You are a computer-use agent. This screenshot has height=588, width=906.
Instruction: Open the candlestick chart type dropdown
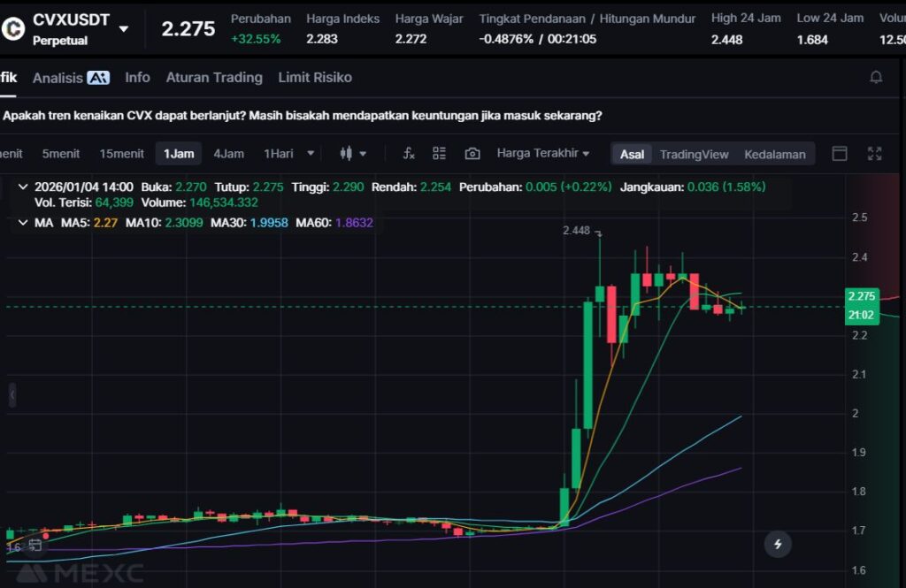click(353, 154)
